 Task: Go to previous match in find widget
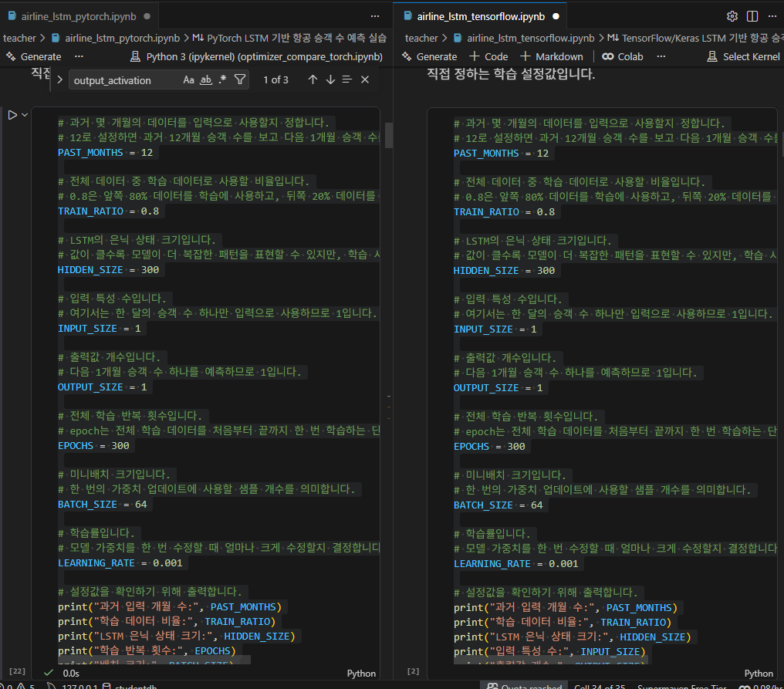(313, 79)
